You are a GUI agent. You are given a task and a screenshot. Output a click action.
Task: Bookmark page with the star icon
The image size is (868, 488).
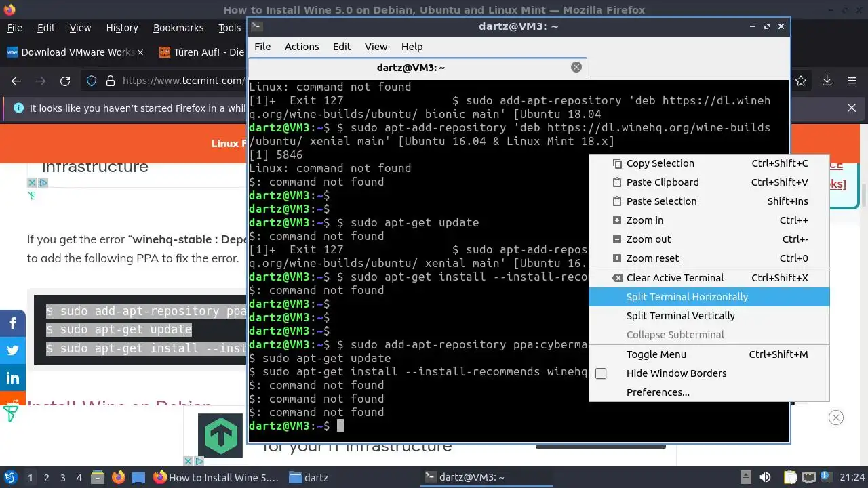click(x=801, y=81)
